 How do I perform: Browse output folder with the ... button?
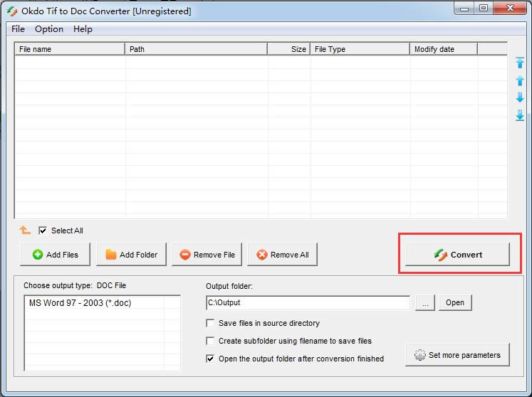(425, 302)
